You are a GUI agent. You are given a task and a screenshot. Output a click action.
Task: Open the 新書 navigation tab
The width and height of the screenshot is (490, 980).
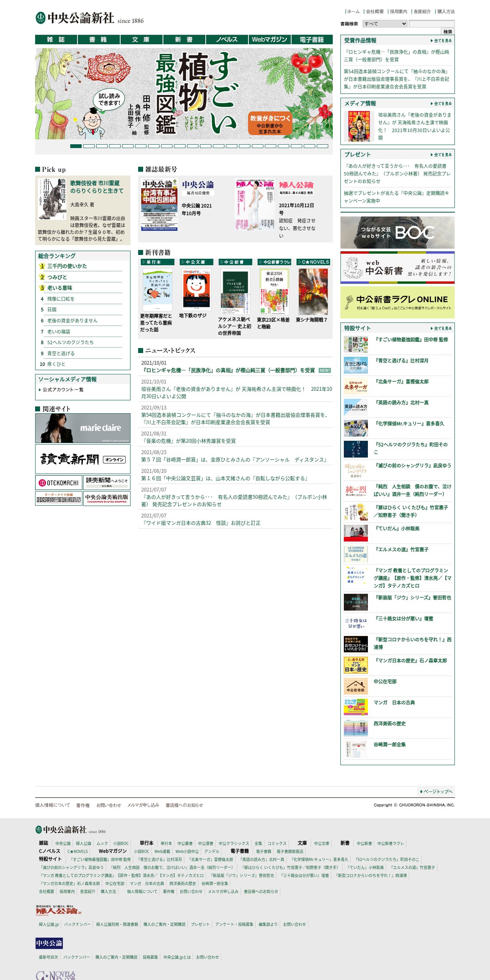click(x=184, y=40)
